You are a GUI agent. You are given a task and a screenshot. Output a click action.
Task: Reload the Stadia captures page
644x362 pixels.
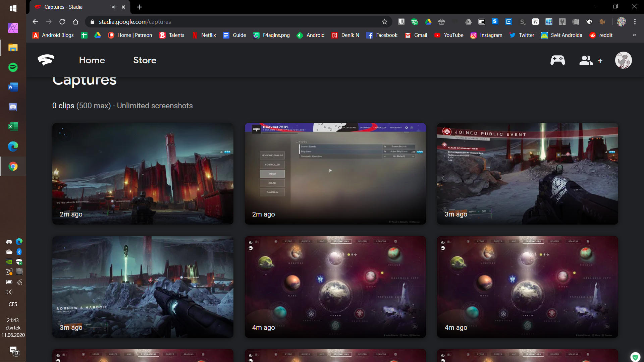(62, 22)
